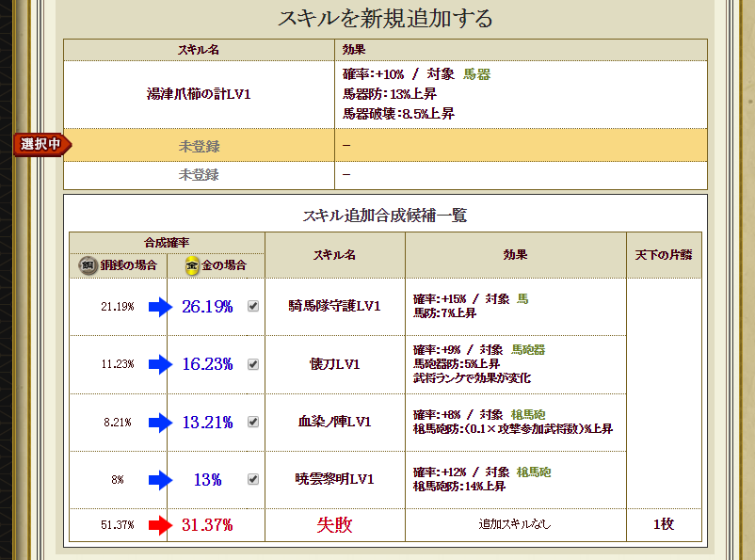
Task: Click the copper coin icon beside 銅銭の場合
Action: (88, 265)
